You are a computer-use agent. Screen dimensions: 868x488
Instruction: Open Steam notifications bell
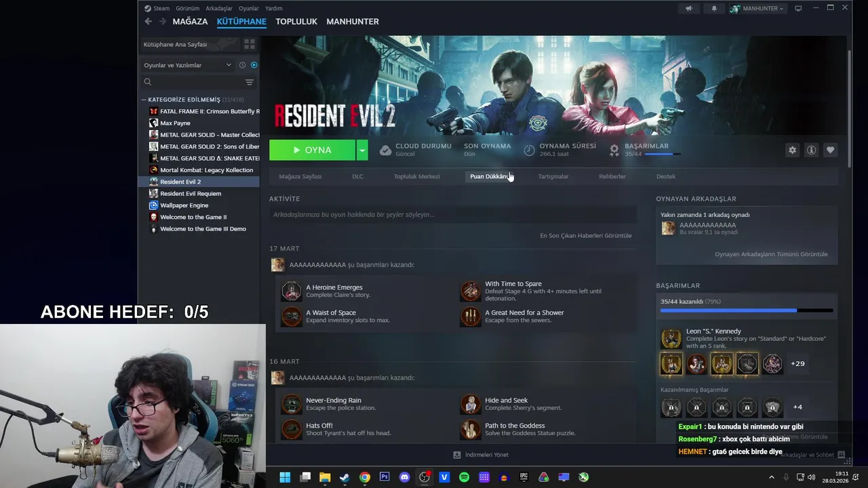pyautogui.click(x=714, y=9)
